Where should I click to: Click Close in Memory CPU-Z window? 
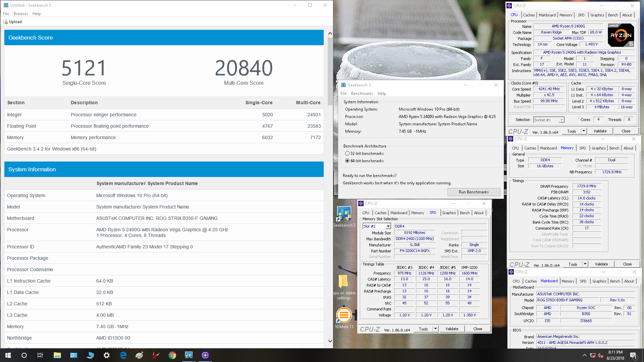(627, 264)
